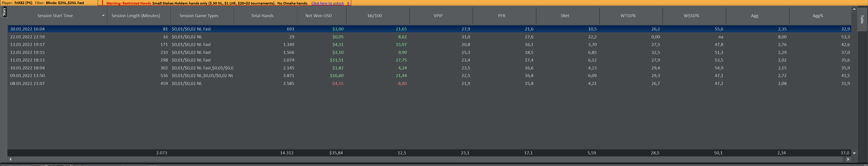Select the 22.01.2022 22:59 session row
Screen dimensions: 868x166
(x=429, y=37)
